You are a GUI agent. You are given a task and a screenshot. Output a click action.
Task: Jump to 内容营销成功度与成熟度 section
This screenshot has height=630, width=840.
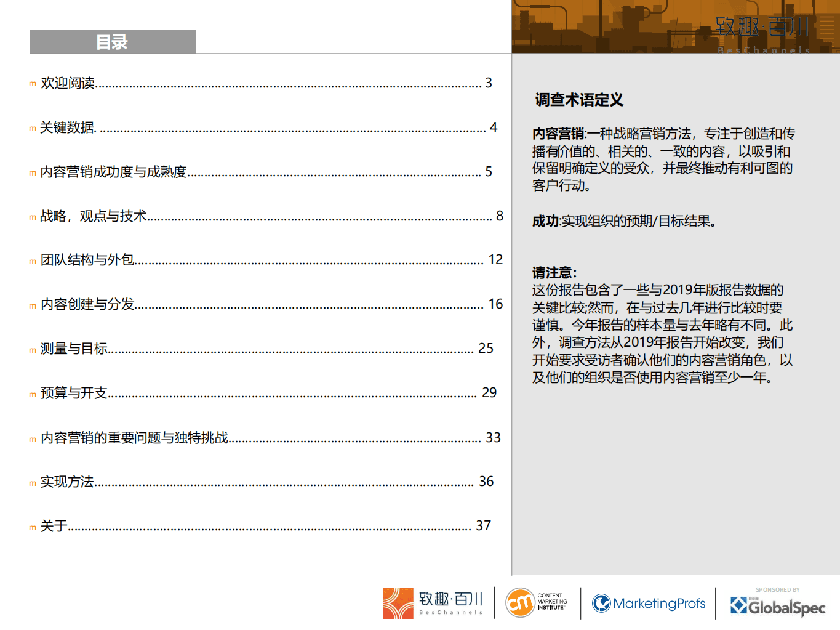pos(113,172)
